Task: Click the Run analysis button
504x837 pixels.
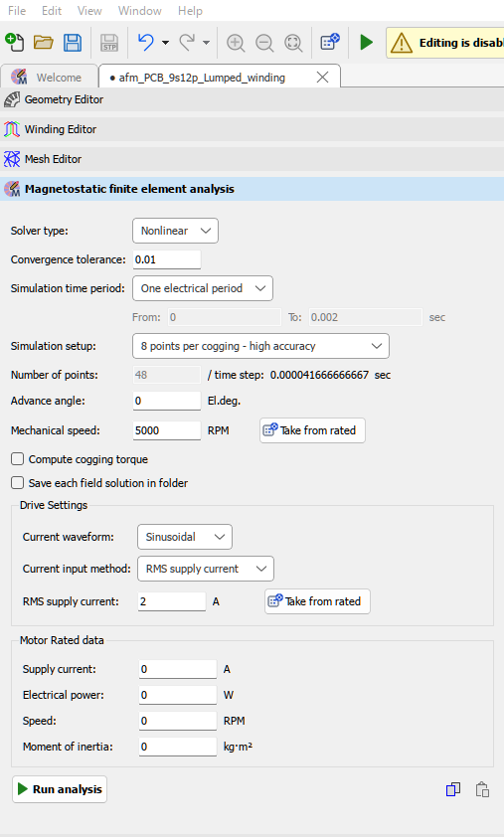Action: tap(60, 789)
